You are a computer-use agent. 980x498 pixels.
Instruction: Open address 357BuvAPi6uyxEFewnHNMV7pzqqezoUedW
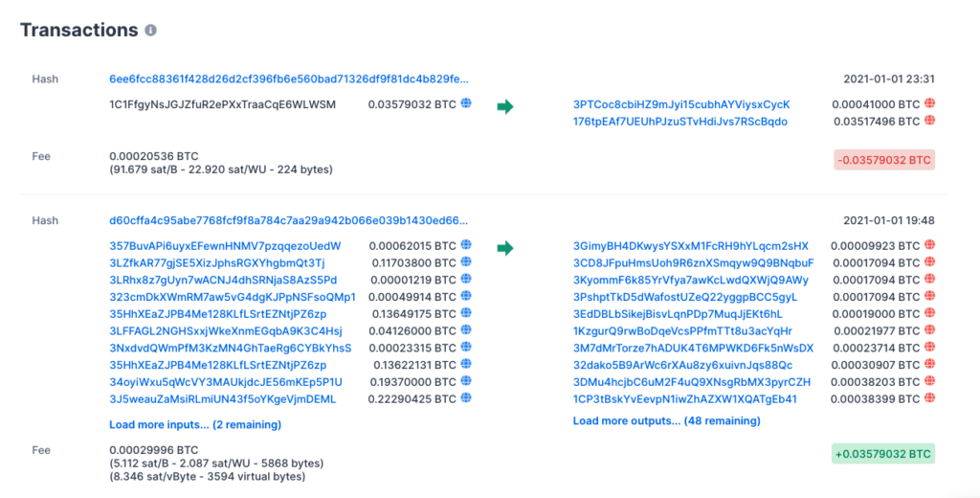point(225,246)
